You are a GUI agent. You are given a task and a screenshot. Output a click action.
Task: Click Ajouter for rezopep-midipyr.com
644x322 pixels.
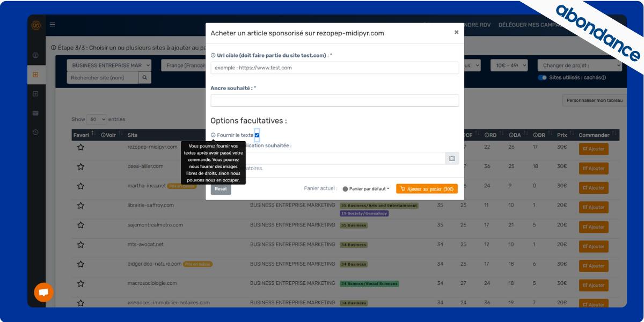(594, 149)
